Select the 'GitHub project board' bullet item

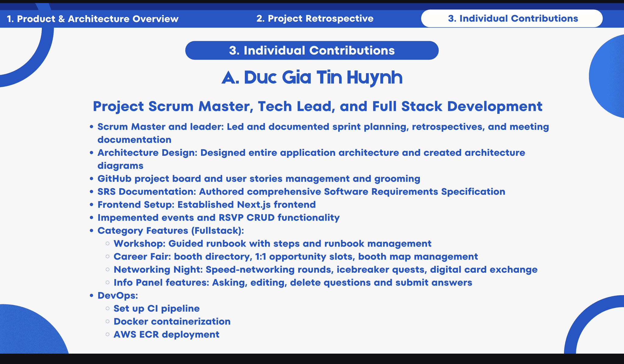[x=259, y=179]
